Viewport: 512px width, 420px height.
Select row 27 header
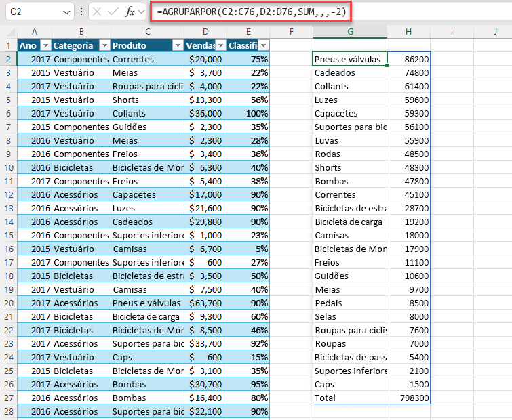(x=9, y=398)
